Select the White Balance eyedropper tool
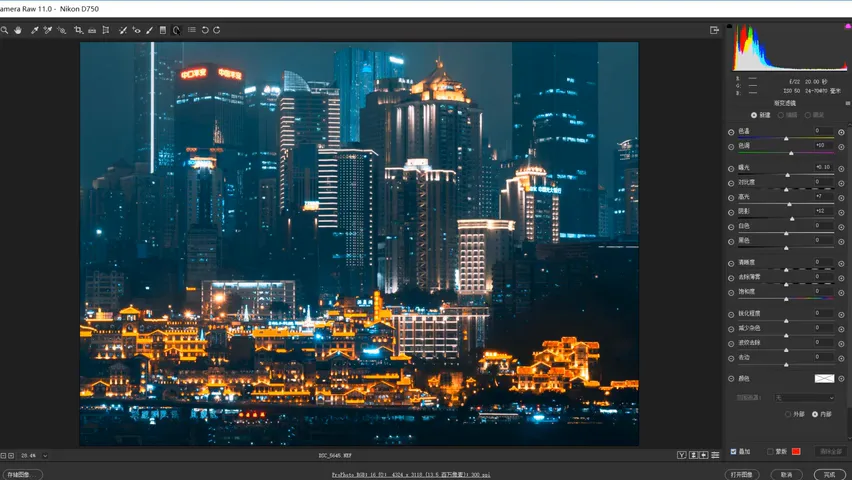 pos(34,30)
